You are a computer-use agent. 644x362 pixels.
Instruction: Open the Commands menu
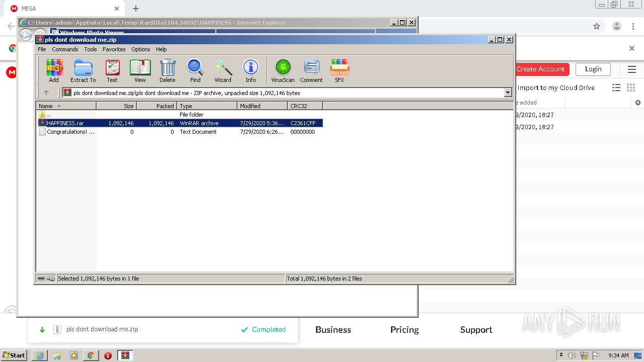tap(65, 49)
